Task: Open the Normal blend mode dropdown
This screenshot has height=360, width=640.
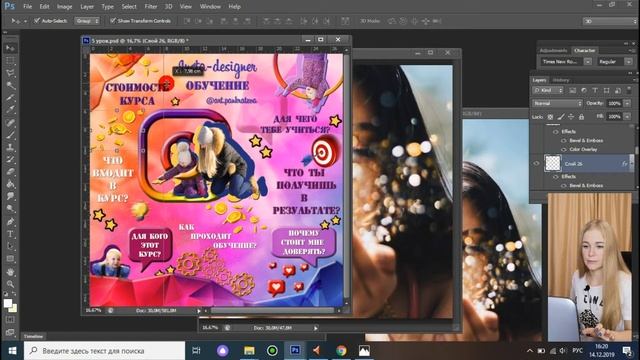Action: click(557, 104)
